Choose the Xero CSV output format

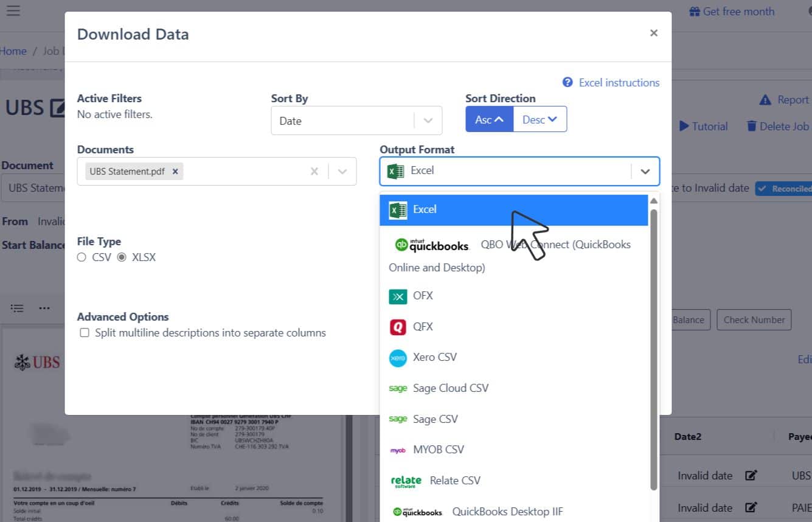[x=514, y=358]
